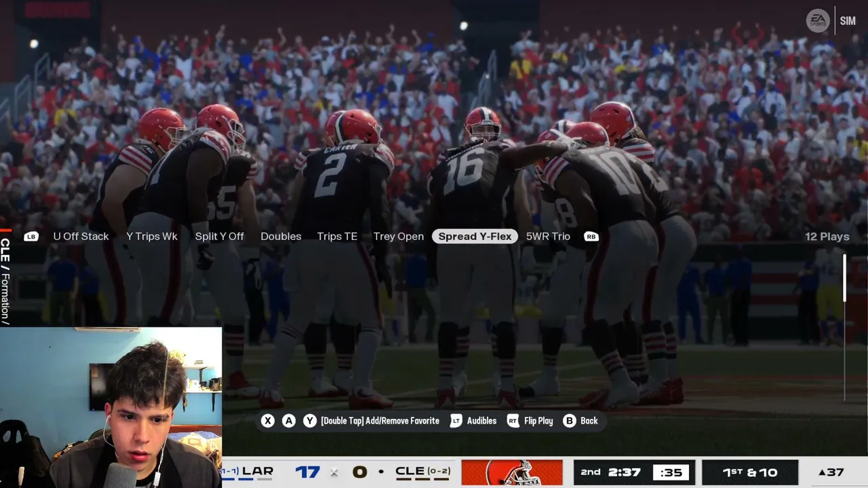868x488 pixels.
Task: Click the LAR score of 17
Action: [307, 472]
